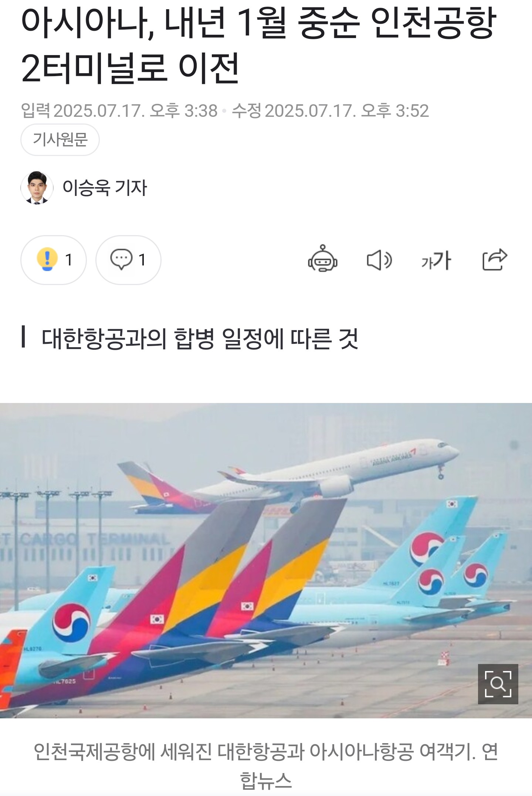Tap the comment count number
This screenshot has width=532, height=796.
click(x=142, y=260)
